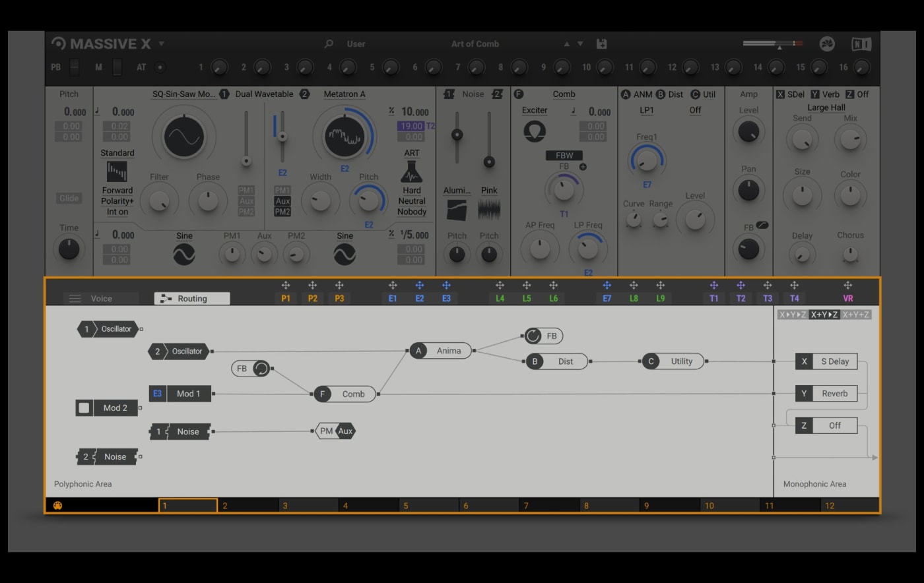Open the Large Hall reverb preset menu
This screenshot has height=583, width=924.
point(826,107)
